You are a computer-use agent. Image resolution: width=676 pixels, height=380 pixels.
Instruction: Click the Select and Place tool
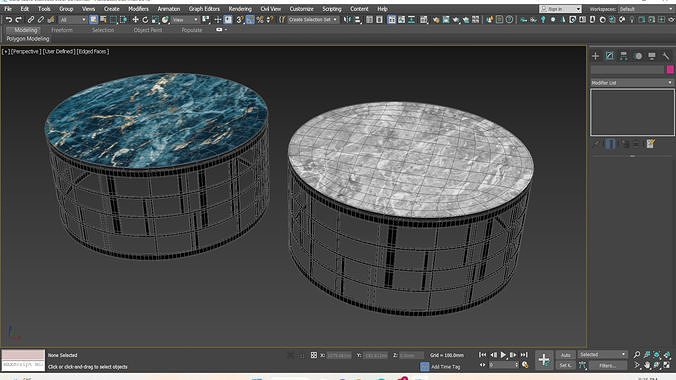click(x=165, y=20)
